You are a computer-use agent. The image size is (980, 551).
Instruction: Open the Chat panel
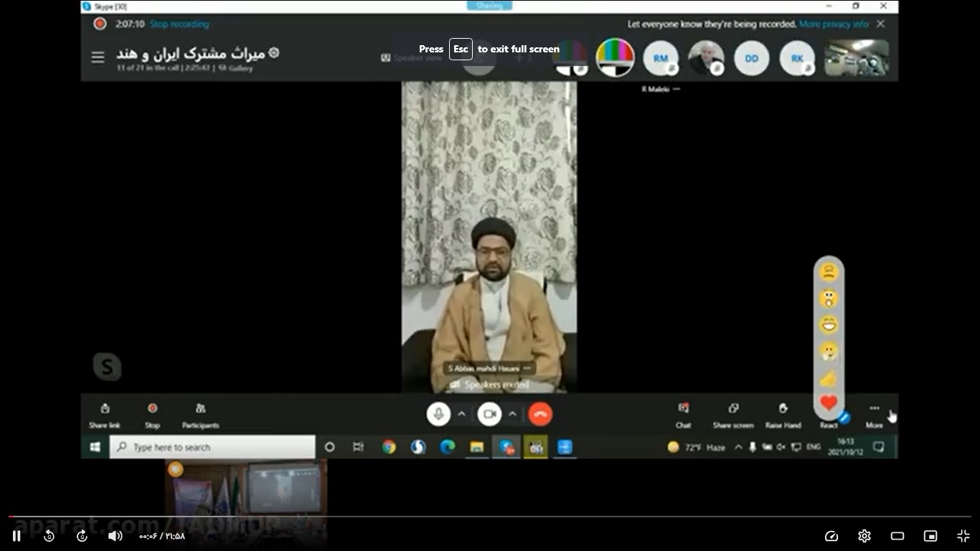tap(683, 415)
